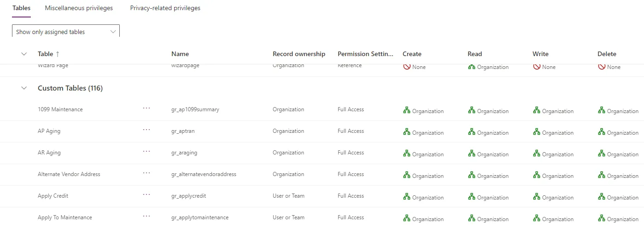Open more options for Apply Credit row

tap(146, 194)
